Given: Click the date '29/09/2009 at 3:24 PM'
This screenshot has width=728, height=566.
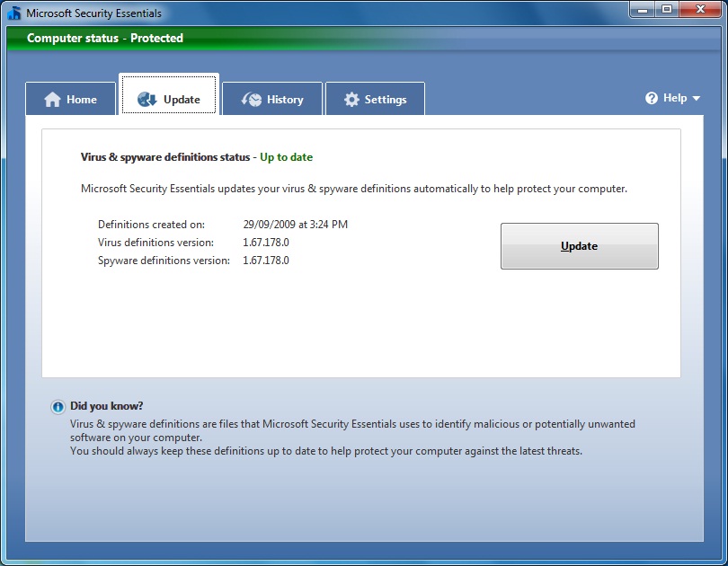Looking at the screenshot, I should (296, 225).
